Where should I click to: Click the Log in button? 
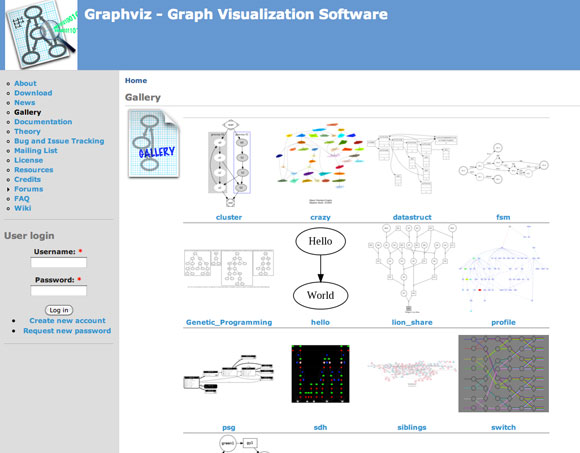[59, 310]
